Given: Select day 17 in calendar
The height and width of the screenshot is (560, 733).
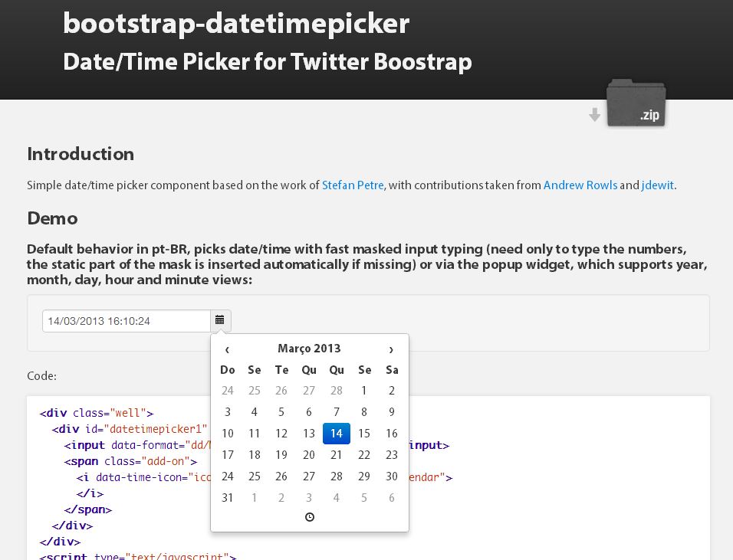Looking at the screenshot, I should (228, 455).
